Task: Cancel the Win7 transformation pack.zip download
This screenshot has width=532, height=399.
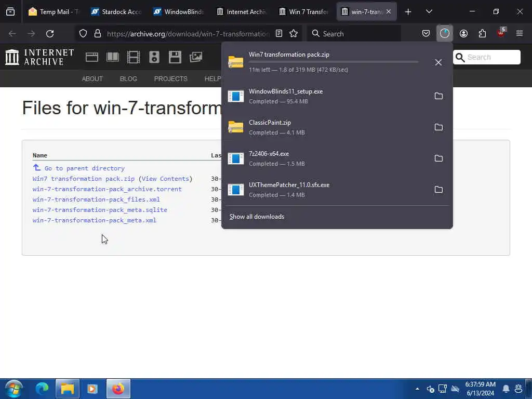Action: tap(438, 62)
